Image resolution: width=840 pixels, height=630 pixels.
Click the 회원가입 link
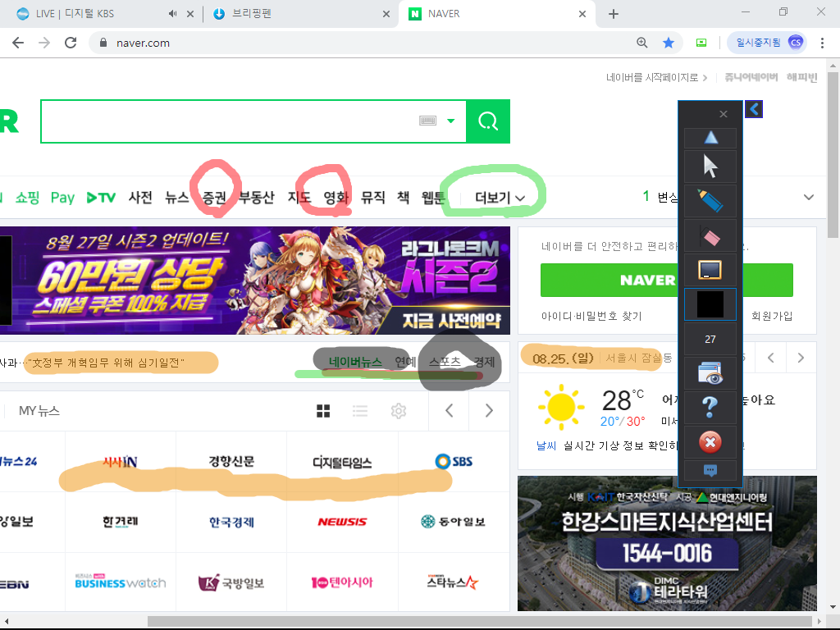(772, 316)
